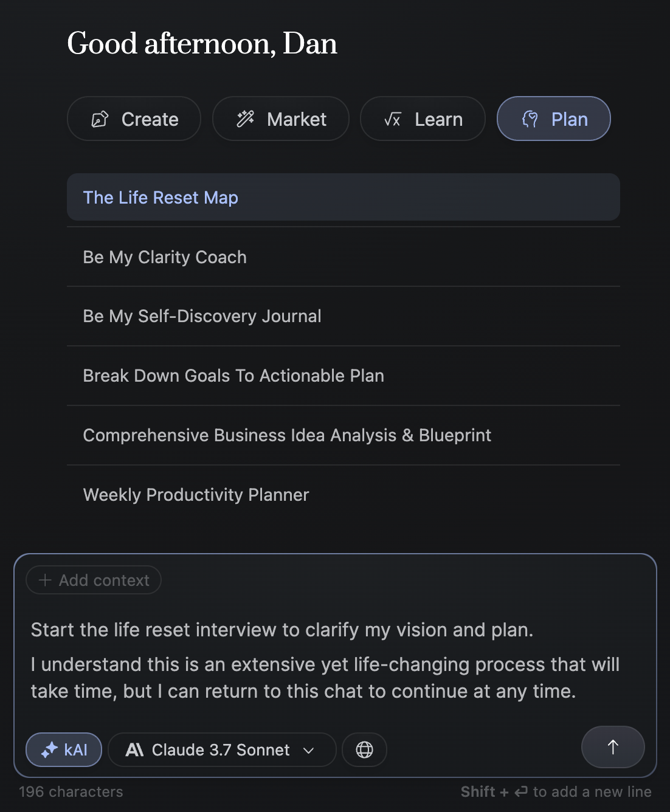Click into the message text input area
This screenshot has width=670, height=812.
tap(334, 661)
